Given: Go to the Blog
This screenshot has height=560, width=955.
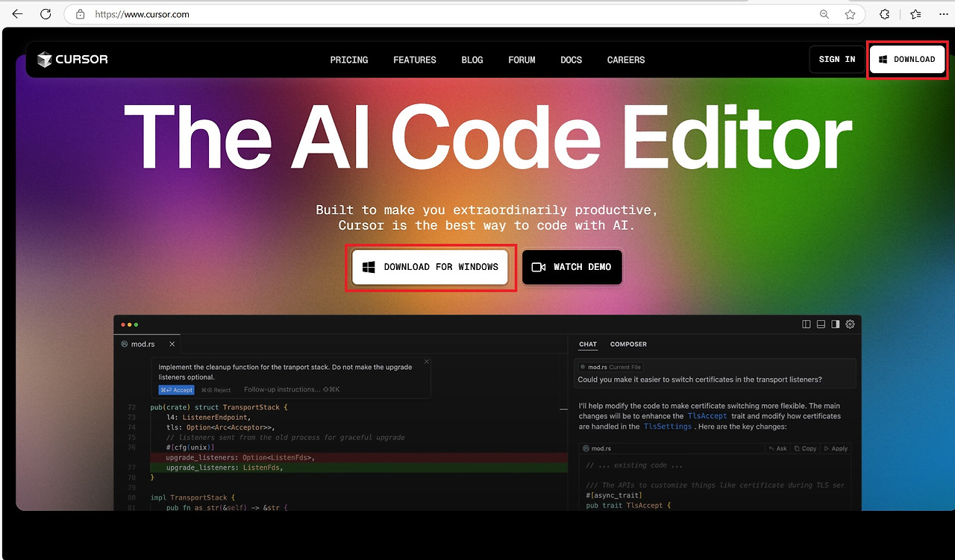Looking at the screenshot, I should (472, 60).
